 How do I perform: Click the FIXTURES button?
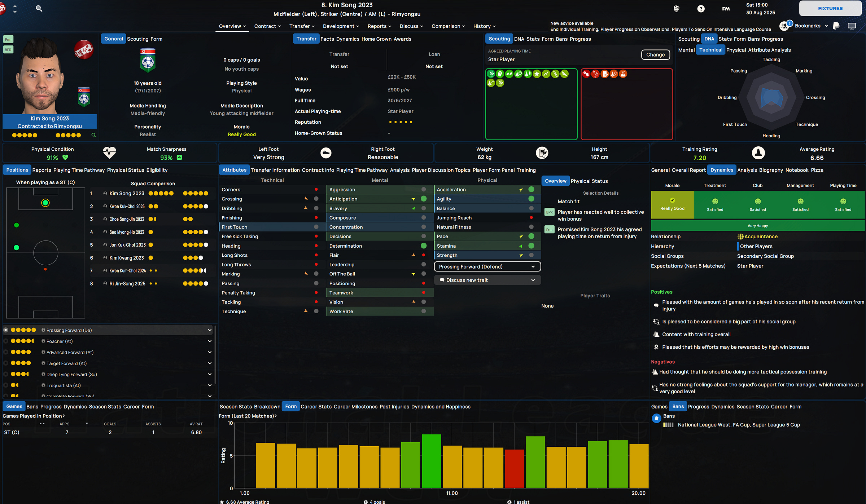[x=830, y=8]
